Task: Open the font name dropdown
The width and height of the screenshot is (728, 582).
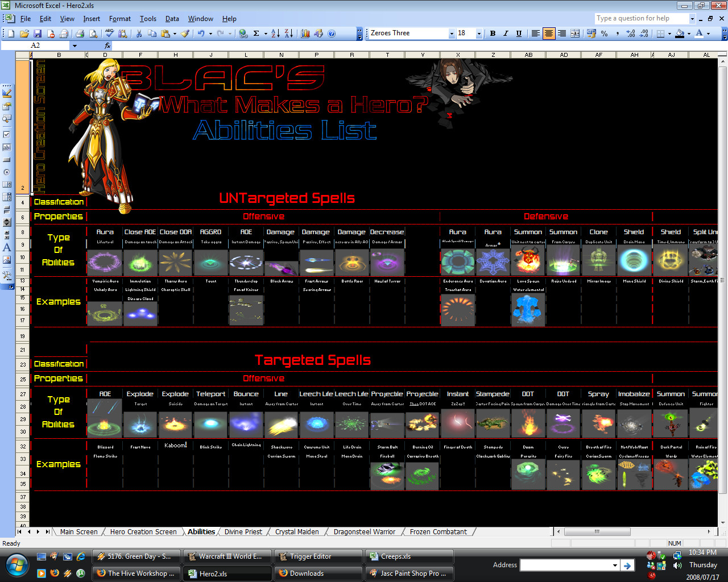Action: pyautogui.click(x=452, y=34)
